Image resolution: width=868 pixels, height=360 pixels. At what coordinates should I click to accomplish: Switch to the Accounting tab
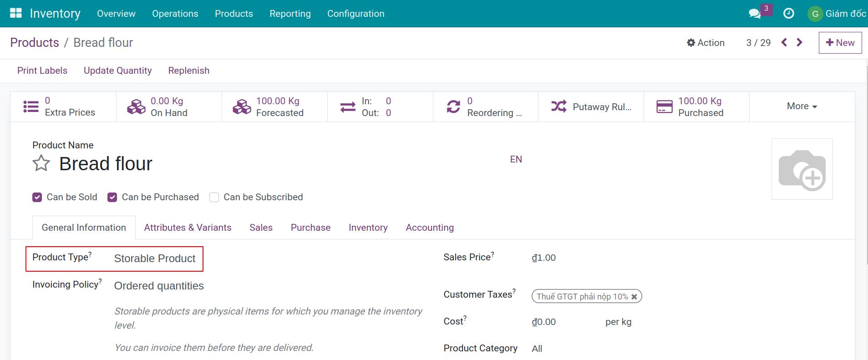click(x=430, y=228)
